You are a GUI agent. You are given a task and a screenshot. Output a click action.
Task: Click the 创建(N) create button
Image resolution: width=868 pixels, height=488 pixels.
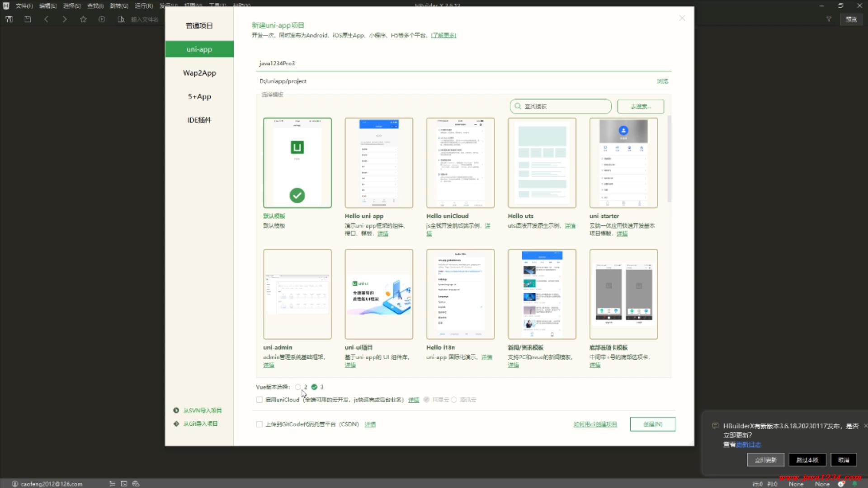[653, 424]
